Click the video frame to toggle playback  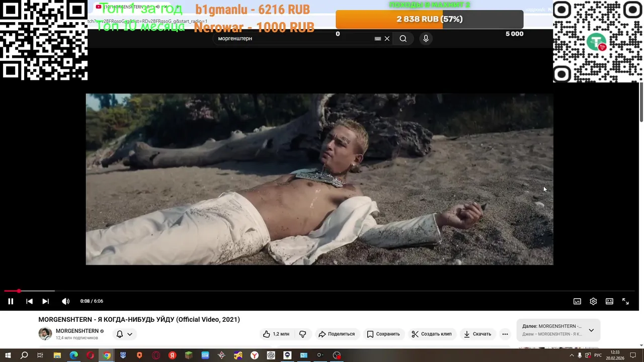click(x=319, y=179)
